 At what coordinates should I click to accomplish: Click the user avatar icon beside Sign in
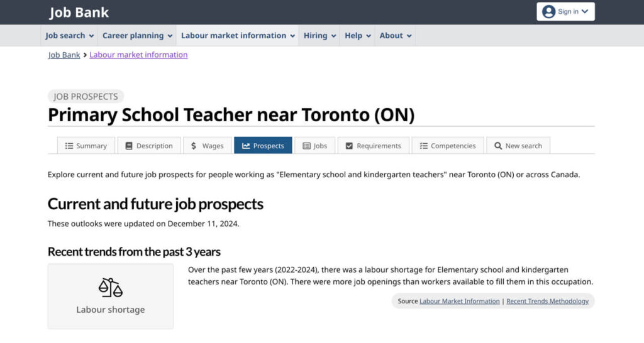click(x=548, y=11)
